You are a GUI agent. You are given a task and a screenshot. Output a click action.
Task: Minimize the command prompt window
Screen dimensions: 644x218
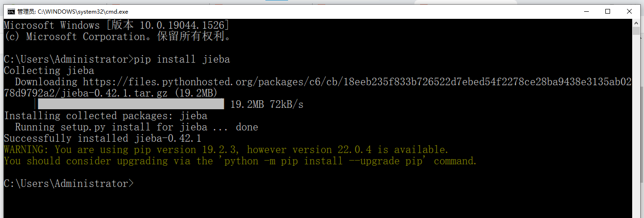586,11
